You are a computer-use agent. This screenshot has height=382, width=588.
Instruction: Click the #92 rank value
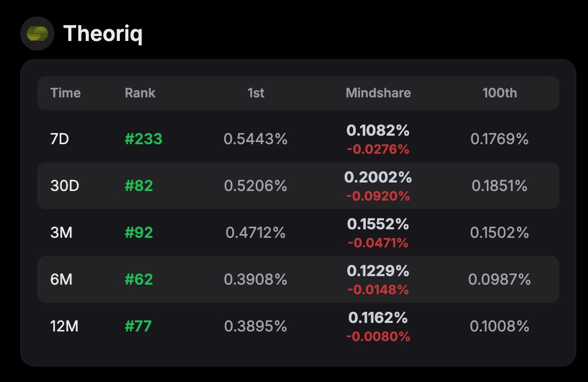click(x=139, y=232)
